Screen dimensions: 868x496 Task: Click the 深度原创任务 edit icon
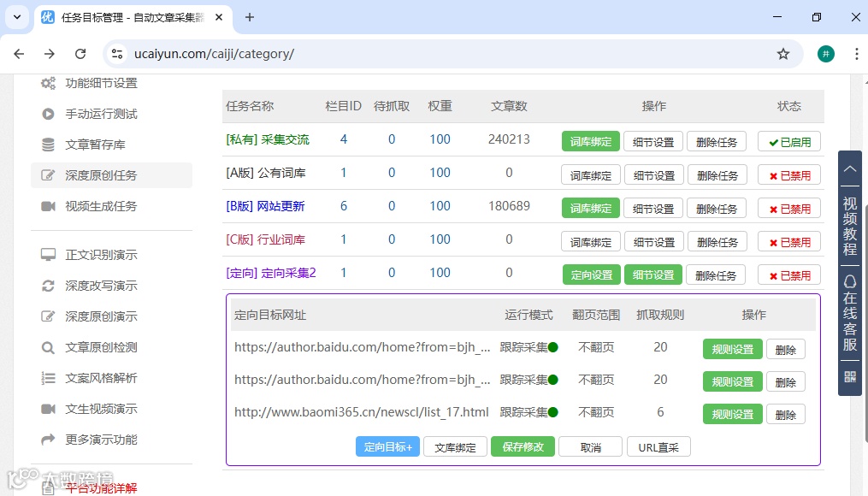pos(48,175)
